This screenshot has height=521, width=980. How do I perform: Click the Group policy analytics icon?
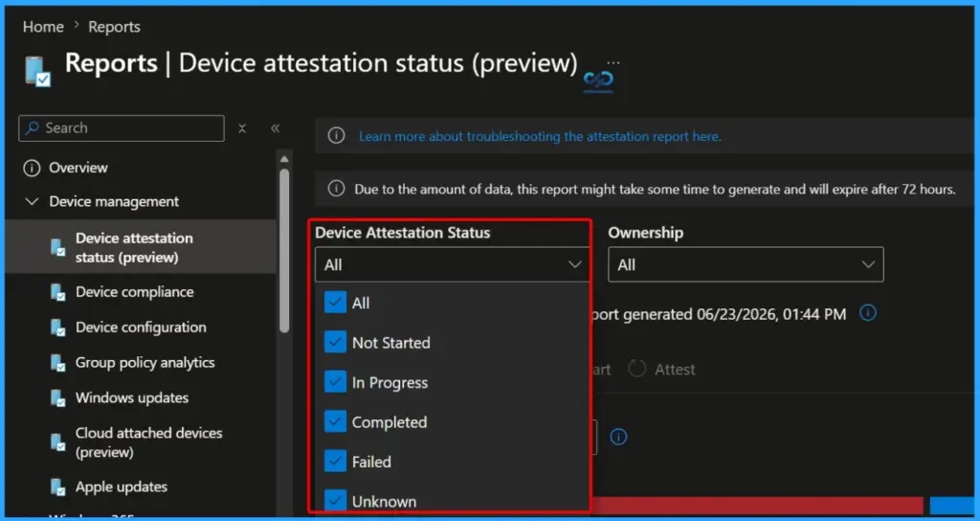(x=57, y=363)
